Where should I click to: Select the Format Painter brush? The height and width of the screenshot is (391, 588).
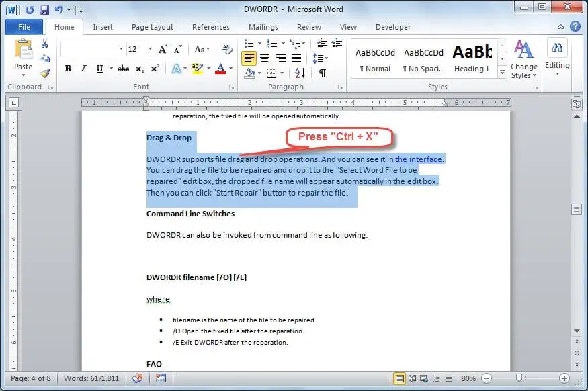pyautogui.click(x=45, y=73)
